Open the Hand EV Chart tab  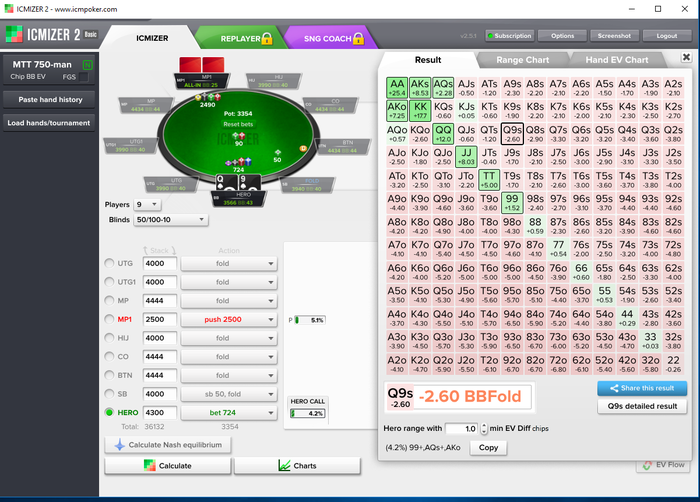(x=617, y=60)
